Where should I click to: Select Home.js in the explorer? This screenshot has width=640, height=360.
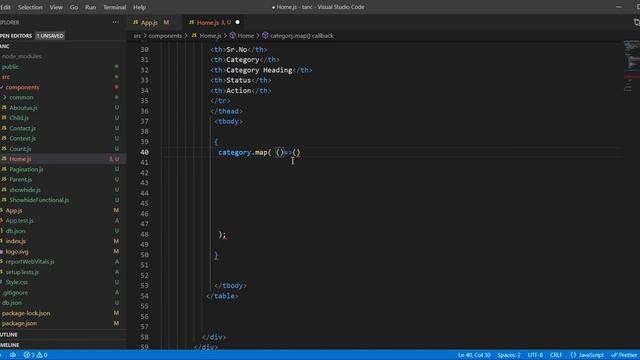20,159
